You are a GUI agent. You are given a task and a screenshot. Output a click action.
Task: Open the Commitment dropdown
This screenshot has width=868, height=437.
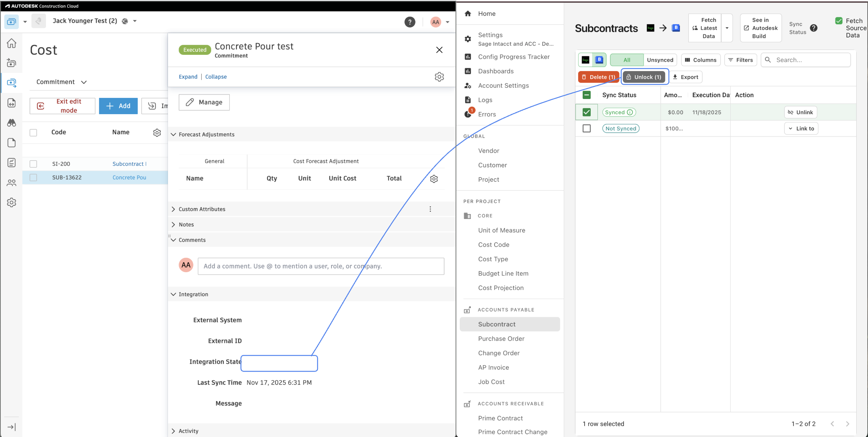click(61, 82)
